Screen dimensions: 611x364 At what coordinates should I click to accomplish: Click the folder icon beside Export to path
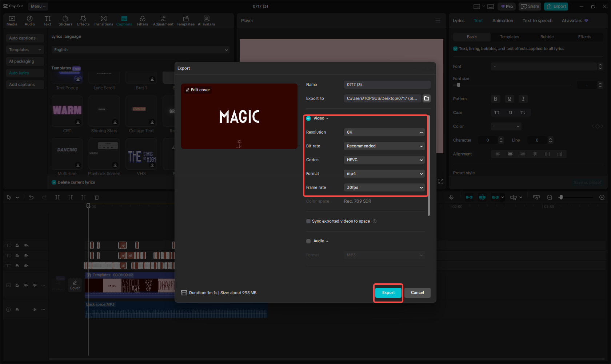[426, 98]
